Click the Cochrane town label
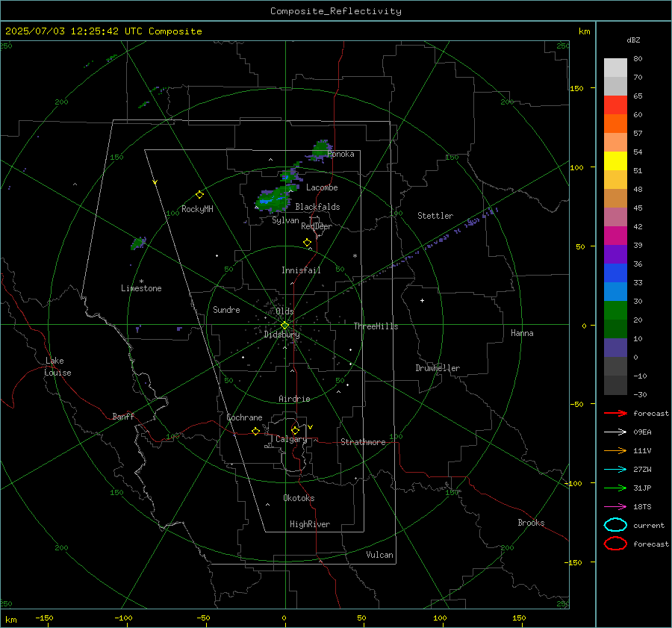The image size is (672, 628). [244, 417]
